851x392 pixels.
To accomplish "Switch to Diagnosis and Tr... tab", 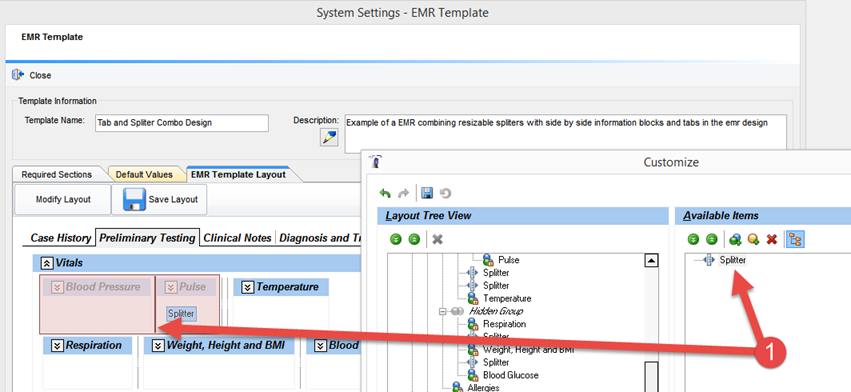I will [x=320, y=238].
